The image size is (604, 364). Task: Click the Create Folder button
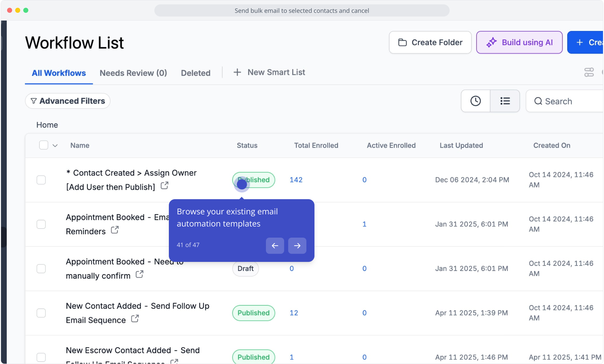(430, 42)
